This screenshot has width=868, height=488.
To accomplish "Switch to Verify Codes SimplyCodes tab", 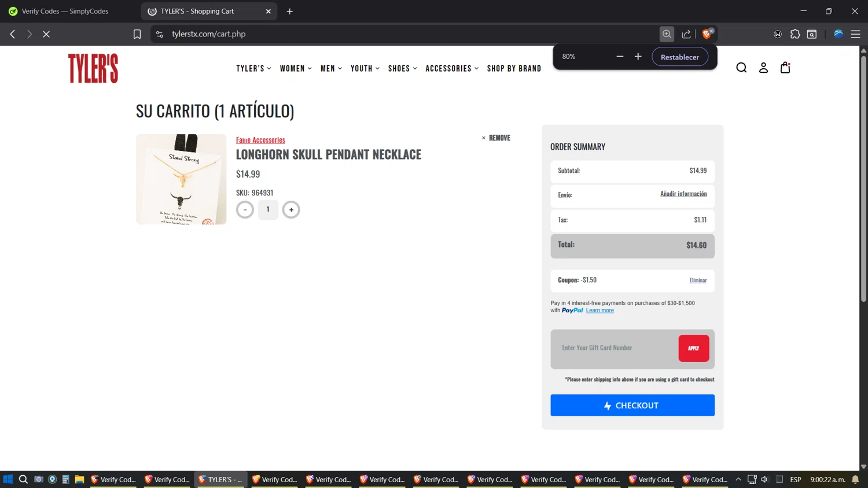I will pyautogui.click(x=65, y=11).
